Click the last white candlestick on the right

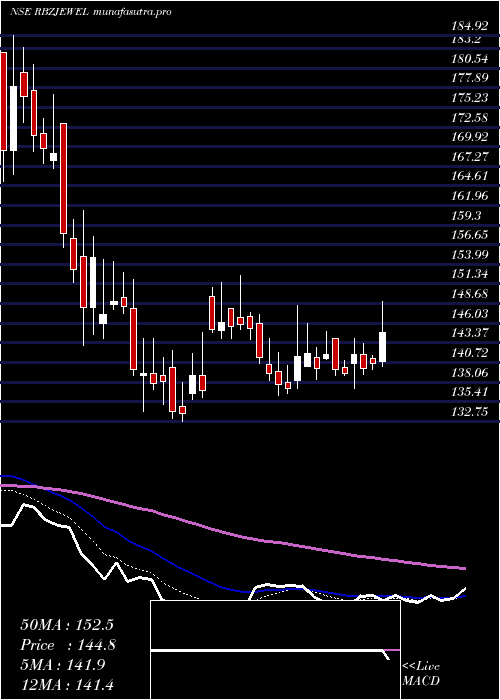(383, 347)
